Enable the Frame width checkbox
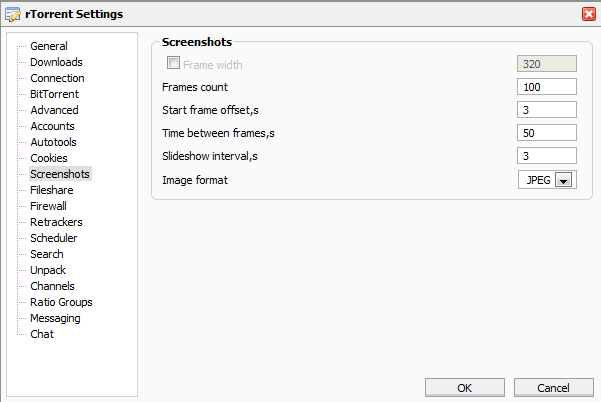The image size is (601, 402). point(173,63)
